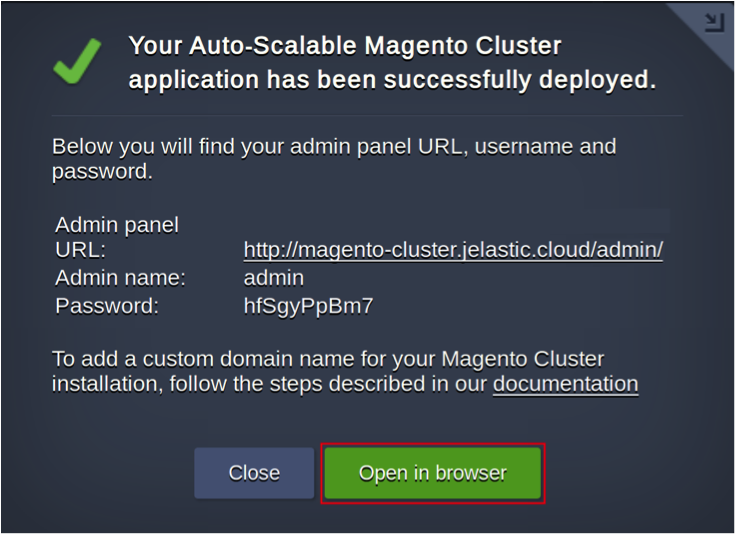Click the lone 'password.' word under the description
The image size is (735, 534).
pyautogui.click(x=102, y=172)
